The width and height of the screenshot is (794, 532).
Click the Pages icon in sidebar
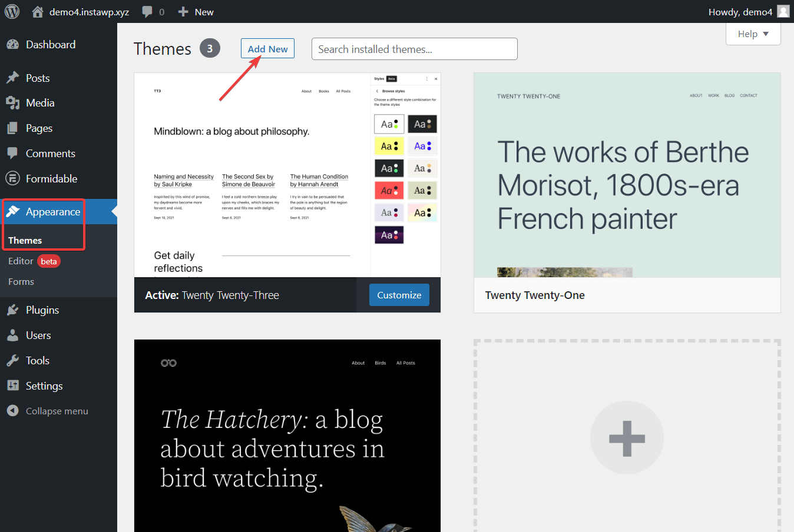13,128
